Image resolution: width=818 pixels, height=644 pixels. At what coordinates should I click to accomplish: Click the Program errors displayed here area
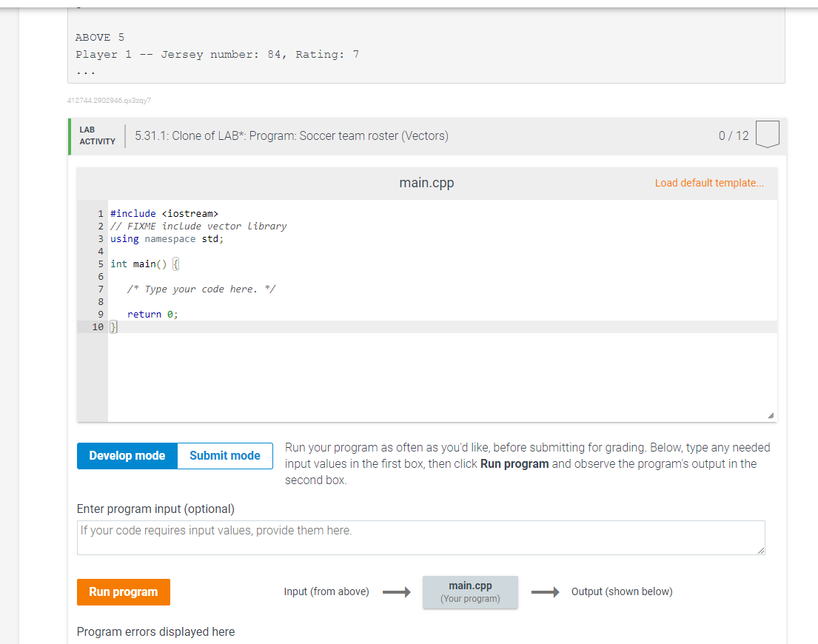(155, 631)
